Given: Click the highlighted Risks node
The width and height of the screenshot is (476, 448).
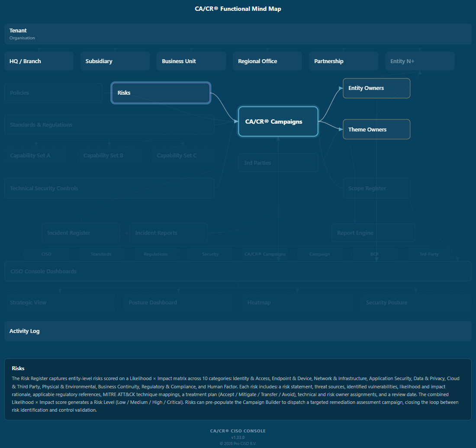Looking at the screenshot, I should point(161,93).
